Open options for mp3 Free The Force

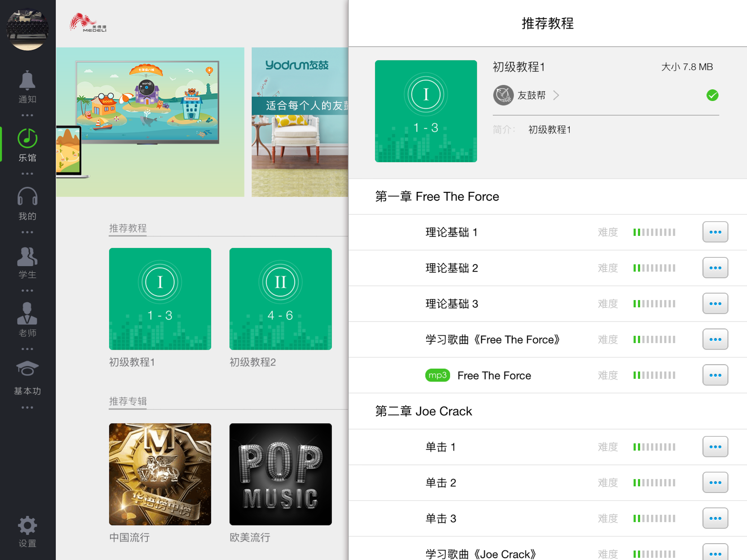tap(715, 375)
